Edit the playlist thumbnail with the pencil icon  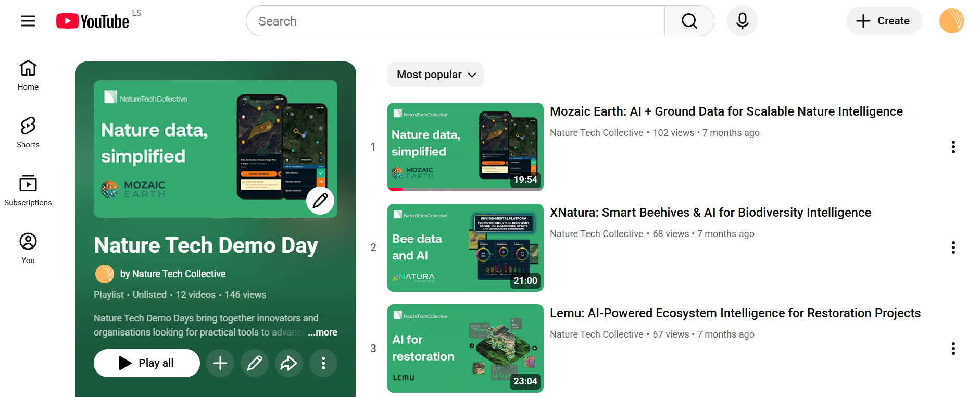click(x=320, y=200)
